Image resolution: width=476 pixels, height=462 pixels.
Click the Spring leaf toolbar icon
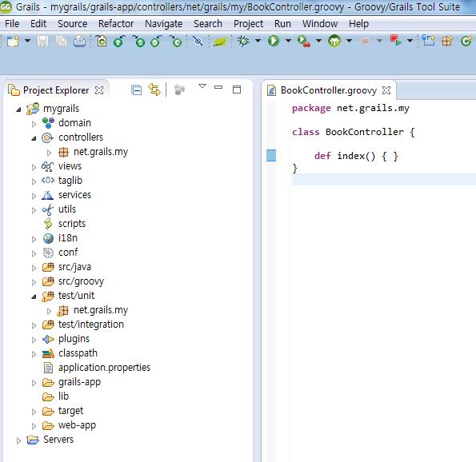(x=220, y=42)
